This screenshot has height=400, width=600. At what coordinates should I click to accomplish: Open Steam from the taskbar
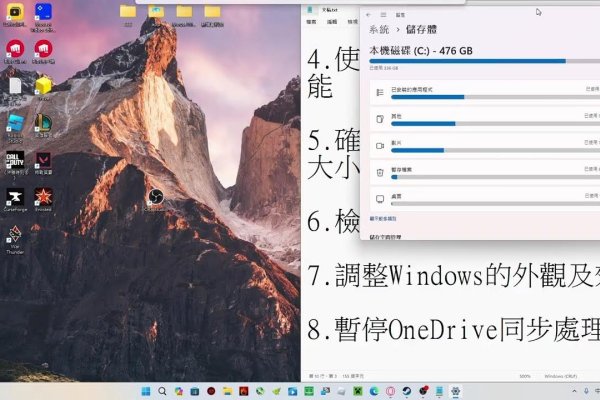click(406, 391)
